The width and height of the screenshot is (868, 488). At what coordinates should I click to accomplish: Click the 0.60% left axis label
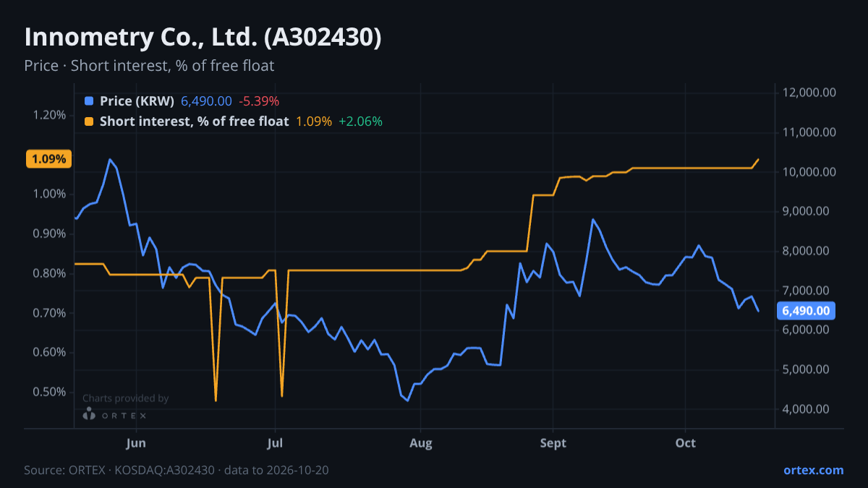[x=50, y=353]
